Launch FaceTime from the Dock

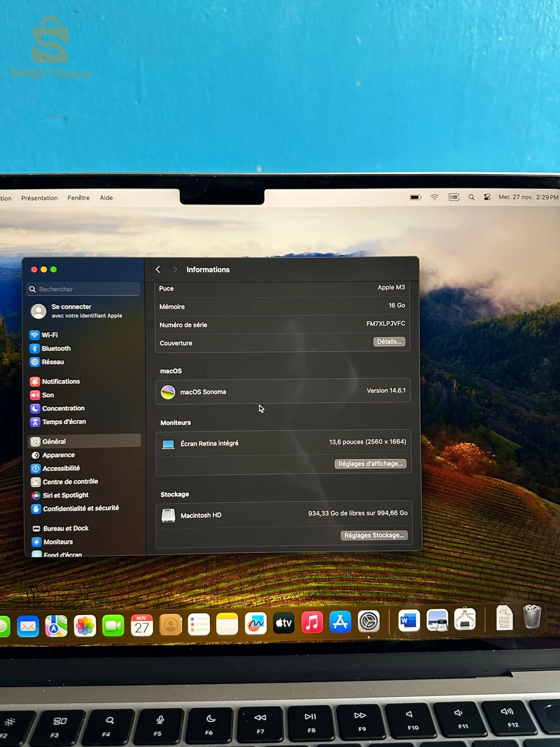[113, 625]
